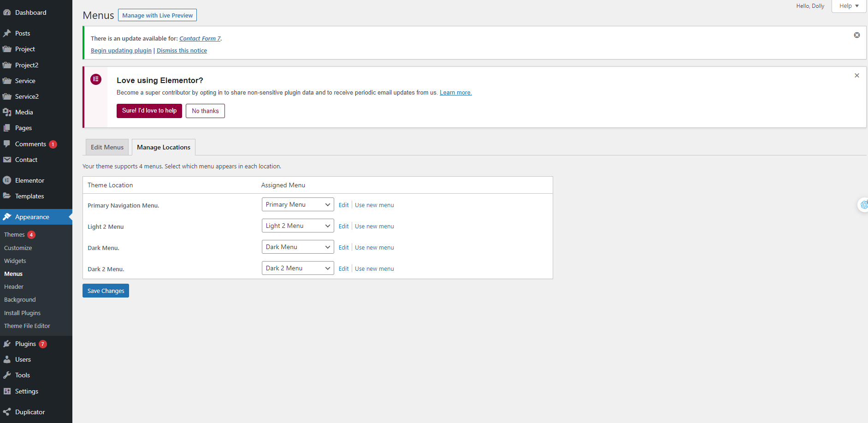
Task: Click the Service folder icon
Action: pos(7,81)
